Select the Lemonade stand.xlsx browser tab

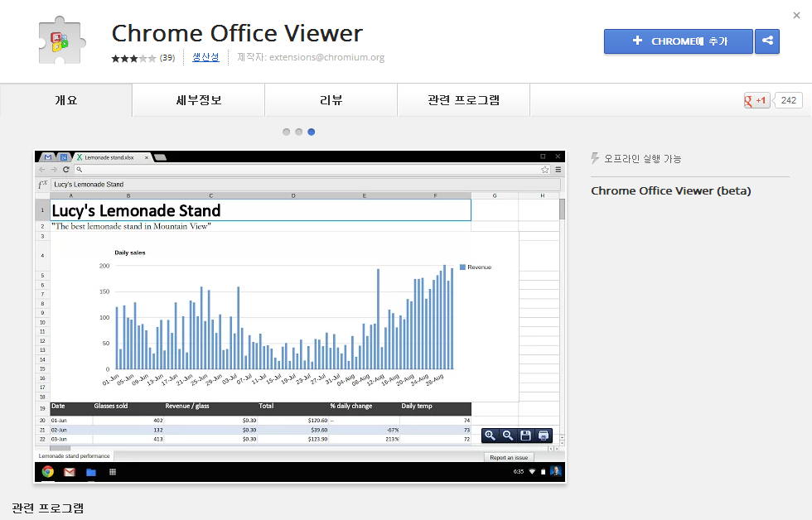click(x=113, y=157)
